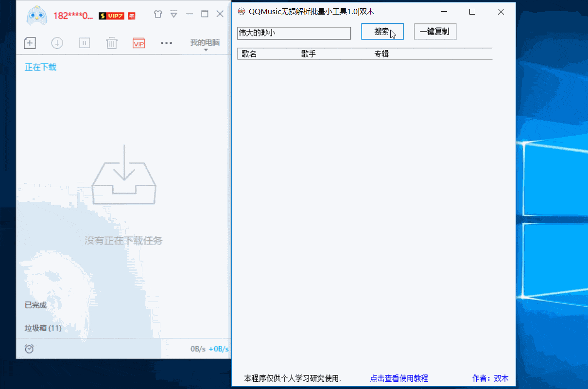Minimize the download manager window
Viewport: 588px width, 389px height.
(x=190, y=15)
